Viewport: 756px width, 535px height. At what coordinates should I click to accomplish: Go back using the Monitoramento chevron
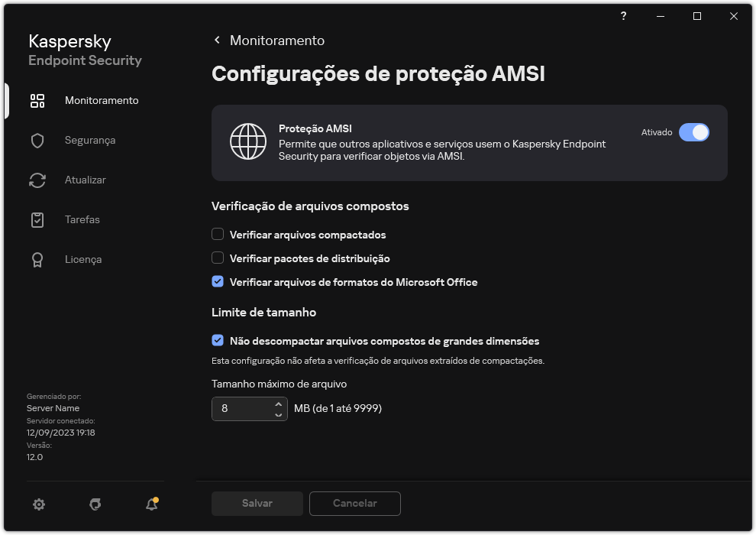216,41
